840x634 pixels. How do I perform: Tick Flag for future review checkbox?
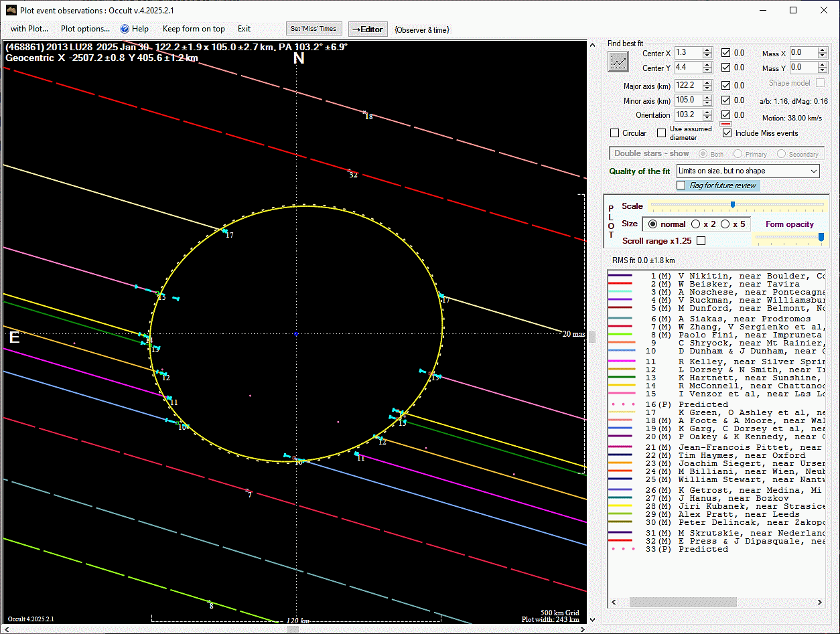pyautogui.click(x=681, y=185)
